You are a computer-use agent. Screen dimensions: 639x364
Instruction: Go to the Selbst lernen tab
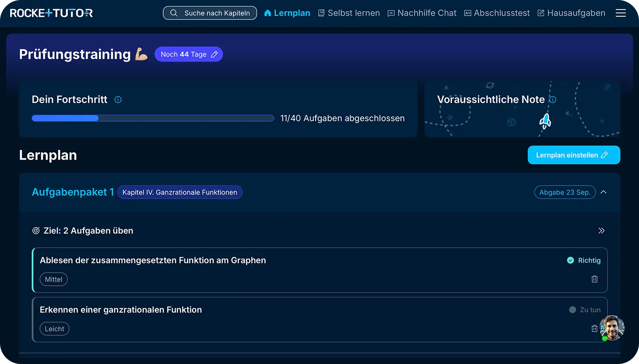point(349,13)
